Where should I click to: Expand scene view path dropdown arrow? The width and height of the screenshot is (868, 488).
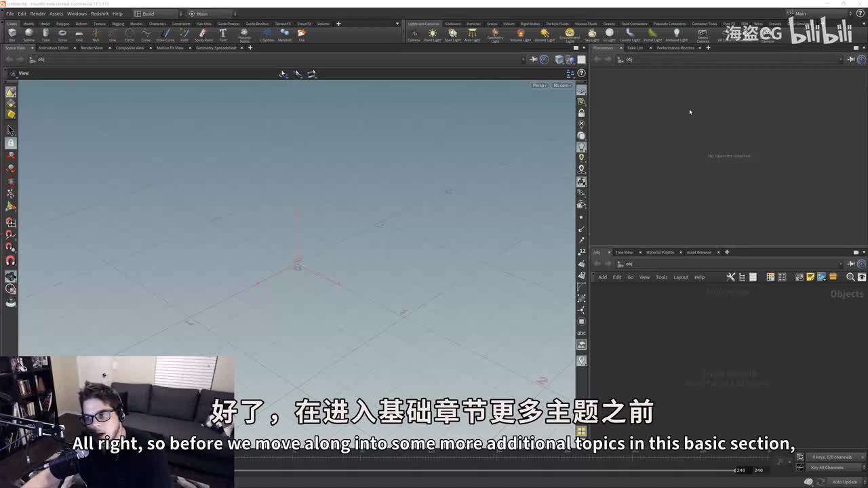tap(523, 59)
